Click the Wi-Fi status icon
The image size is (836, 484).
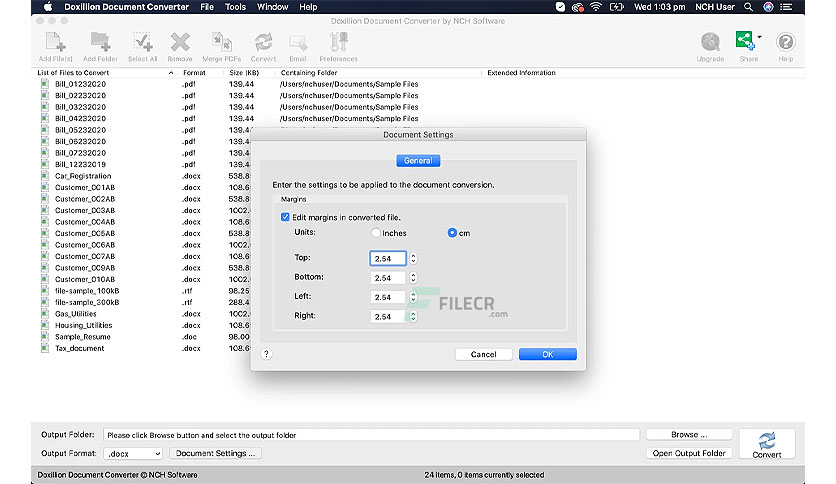pos(596,7)
